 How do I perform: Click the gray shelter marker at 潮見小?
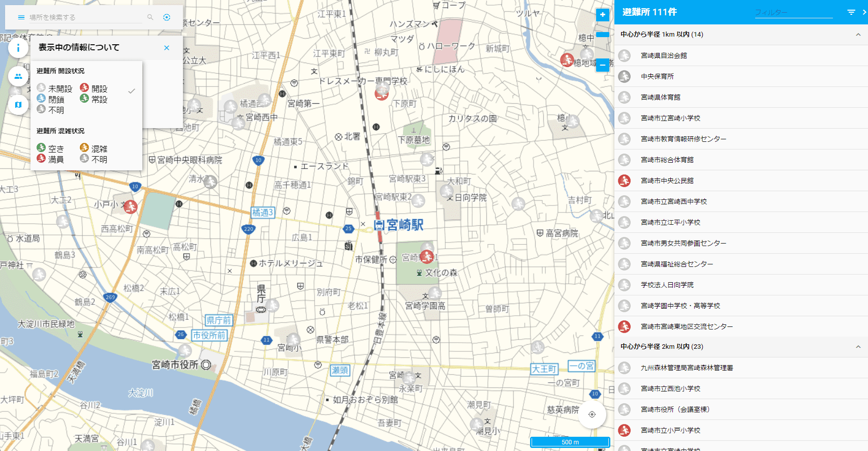[477, 424]
